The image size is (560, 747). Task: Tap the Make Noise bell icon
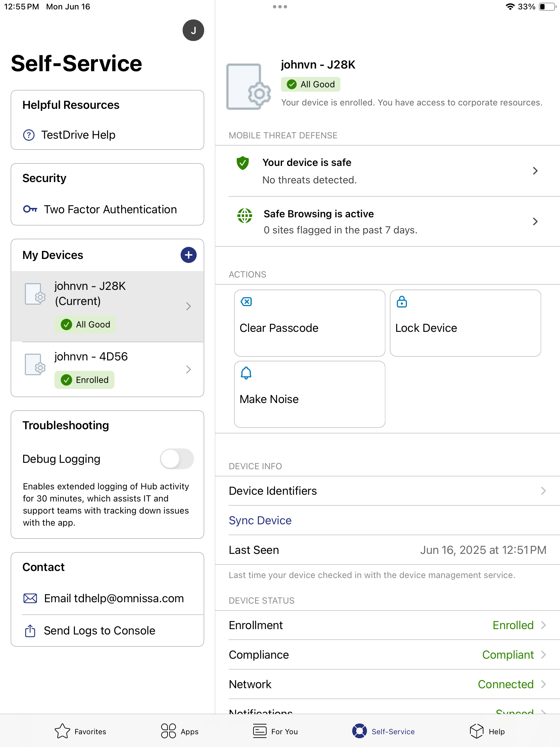pos(246,373)
